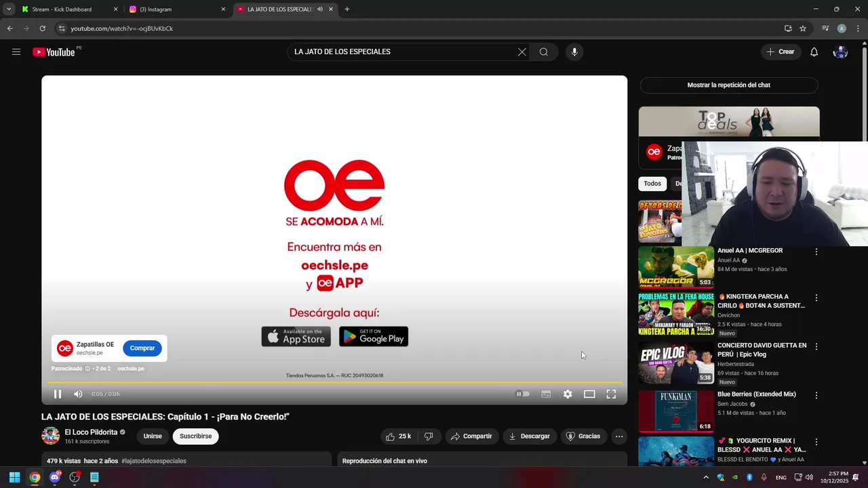Click the Gracias button
The image size is (868, 488).
(x=583, y=436)
